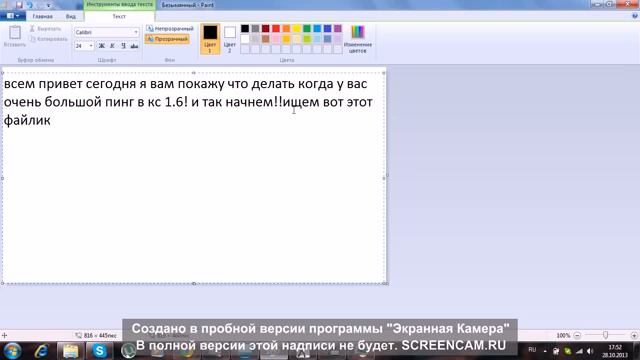Toggle bold Ж formatting
This screenshot has width=640, height=360.
point(102,46)
